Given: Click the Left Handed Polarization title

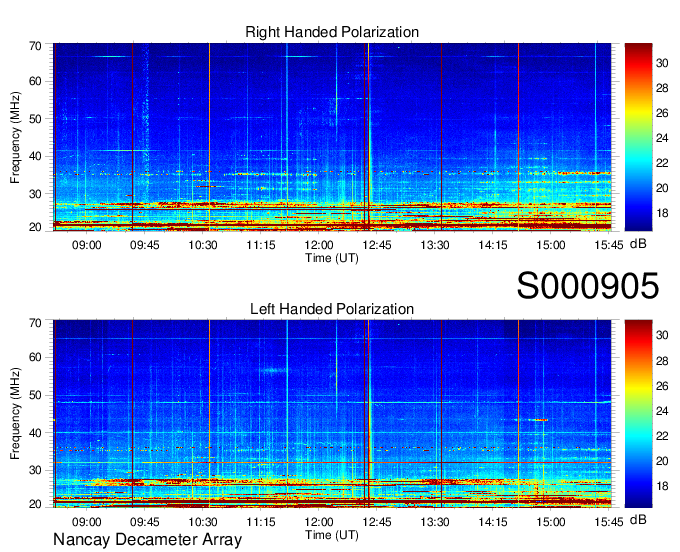Looking at the screenshot, I should [x=332, y=309].
